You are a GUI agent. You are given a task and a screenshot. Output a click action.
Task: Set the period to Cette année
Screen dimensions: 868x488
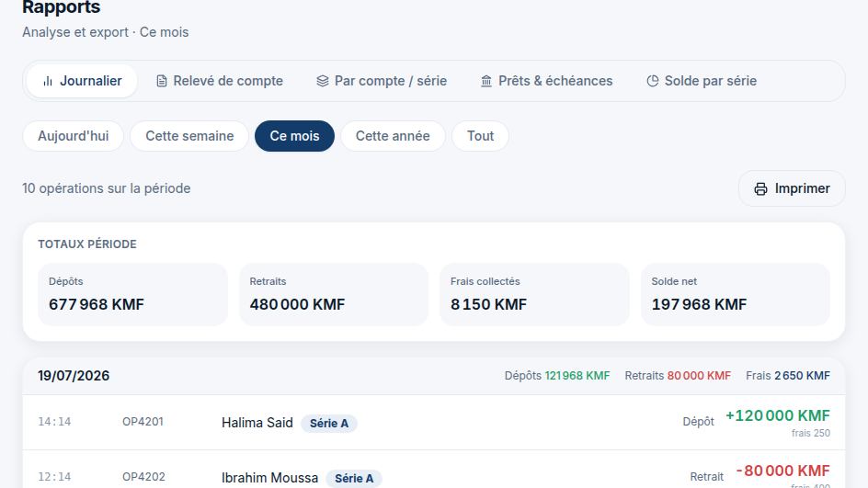tap(393, 136)
